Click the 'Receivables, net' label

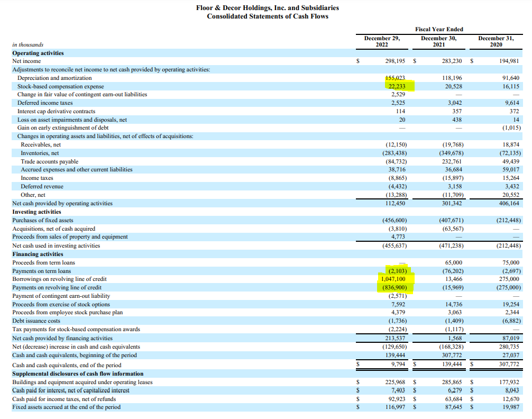(x=41, y=144)
